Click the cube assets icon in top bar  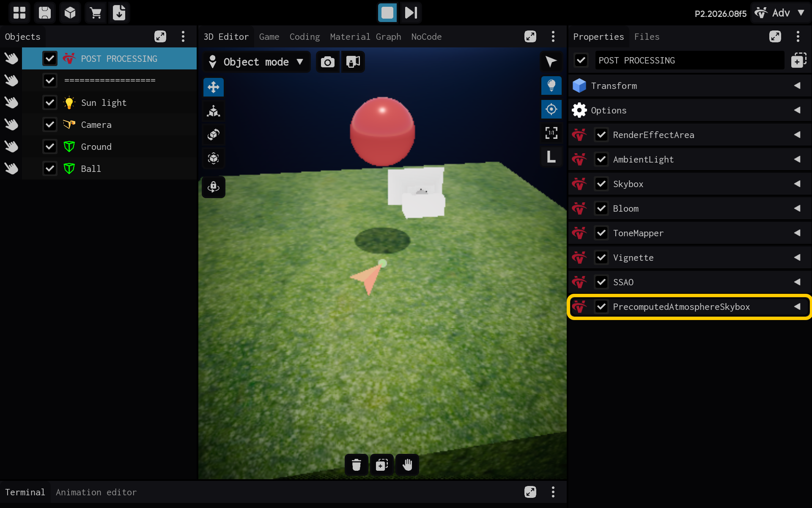coord(70,13)
